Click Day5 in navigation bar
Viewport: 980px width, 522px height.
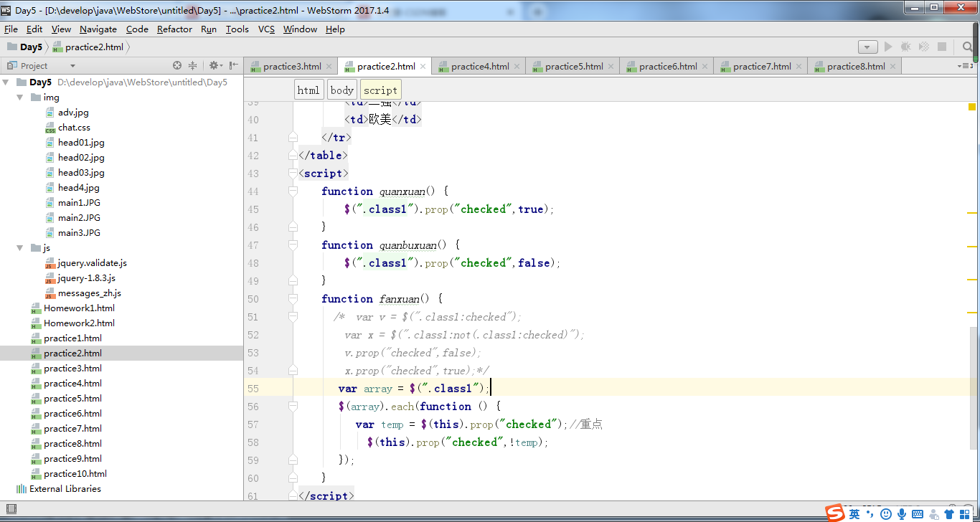pyautogui.click(x=25, y=47)
